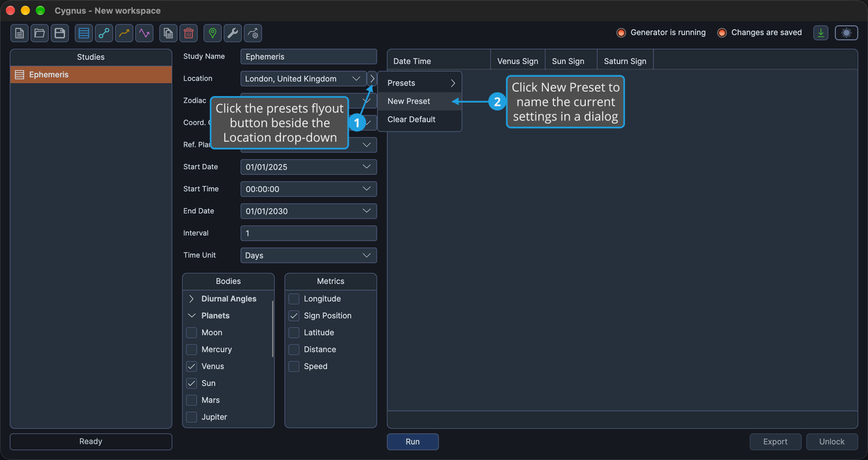Image resolution: width=868 pixels, height=460 pixels.
Task: Open the Location drop-down
Action: [303, 79]
